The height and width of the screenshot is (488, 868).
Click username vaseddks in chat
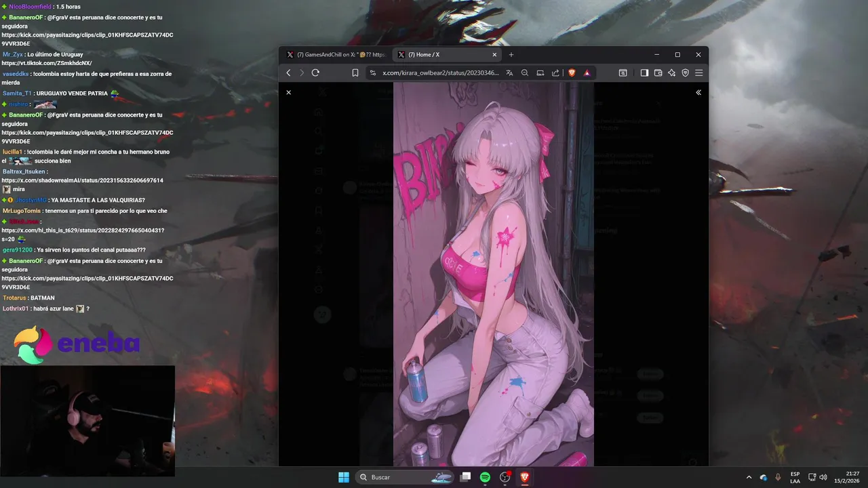(16, 74)
